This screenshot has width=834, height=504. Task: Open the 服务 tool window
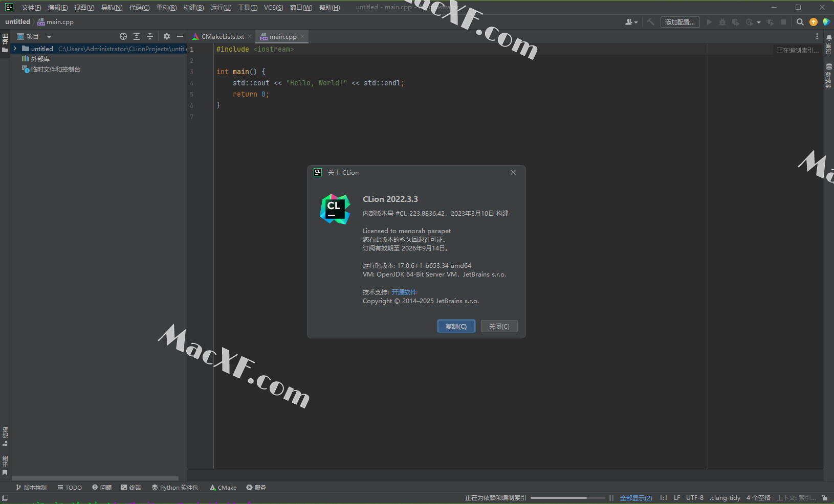[x=256, y=487]
